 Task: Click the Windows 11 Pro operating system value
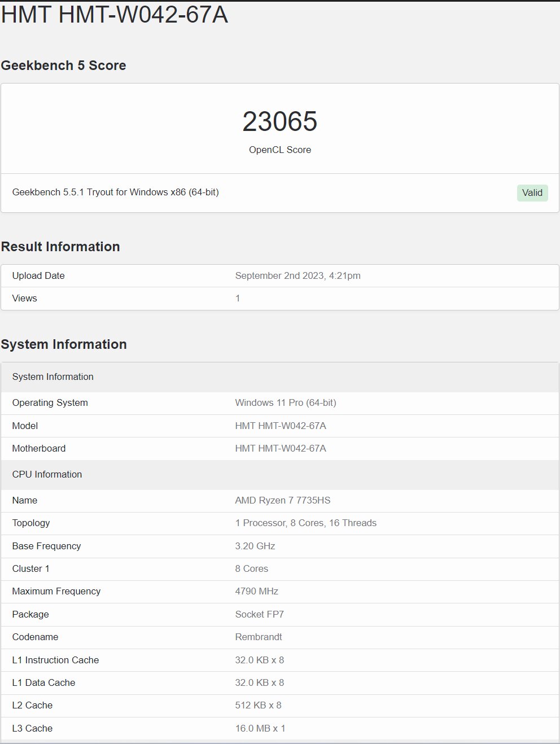tap(285, 403)
